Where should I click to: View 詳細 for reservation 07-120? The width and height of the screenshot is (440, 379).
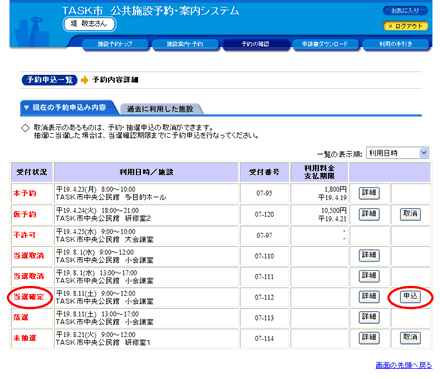(x=369, y=214)
